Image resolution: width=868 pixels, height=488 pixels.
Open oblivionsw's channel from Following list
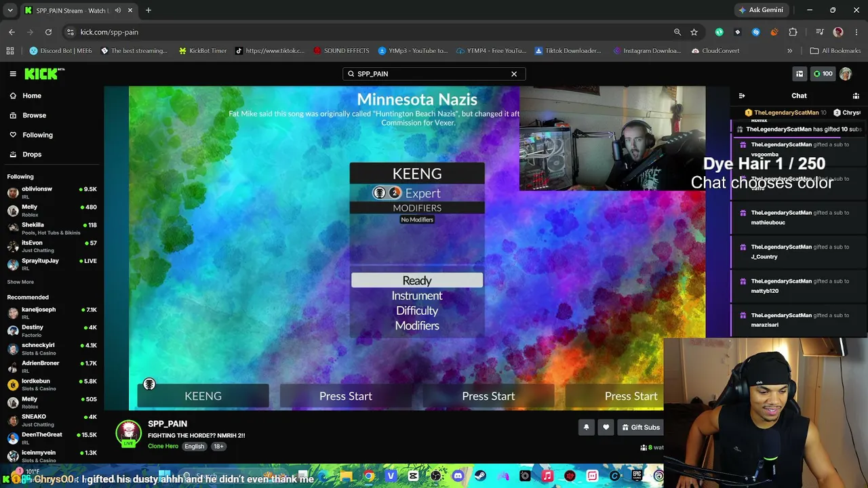(x=52, y=192)
